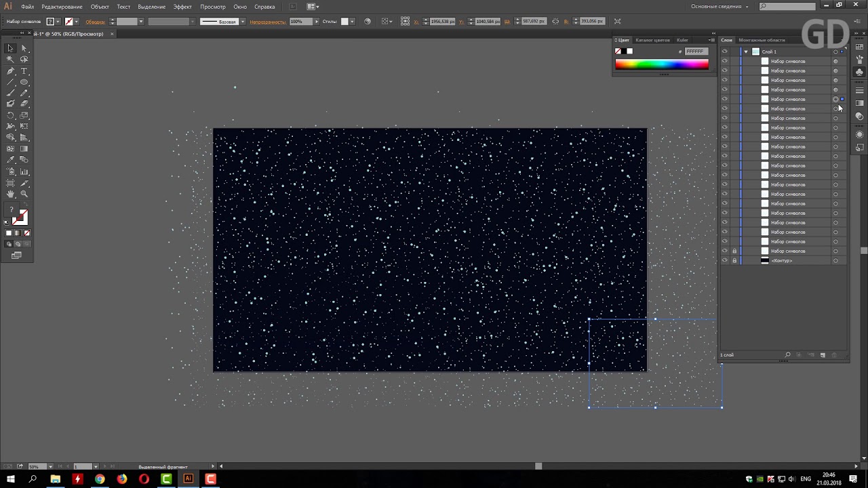Unlock the locked Набор символов row
The image size is (868, 488).
pos(734,251)
